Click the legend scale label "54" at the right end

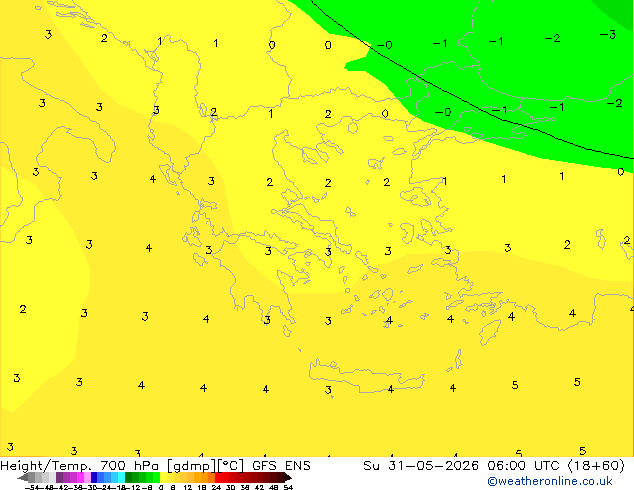(x=288, y=487)
